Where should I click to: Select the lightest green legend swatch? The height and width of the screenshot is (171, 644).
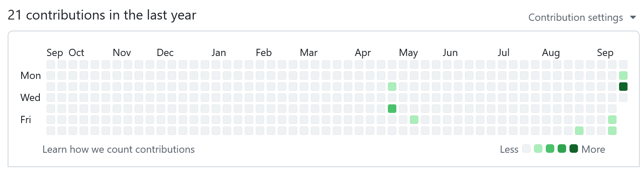click(x=538, y=149)
